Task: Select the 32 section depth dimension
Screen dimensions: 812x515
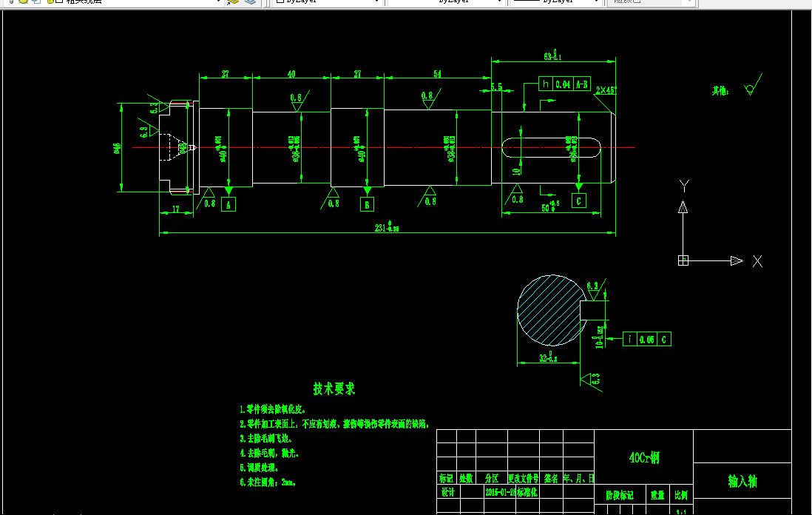Action: (x=548, y=357)
